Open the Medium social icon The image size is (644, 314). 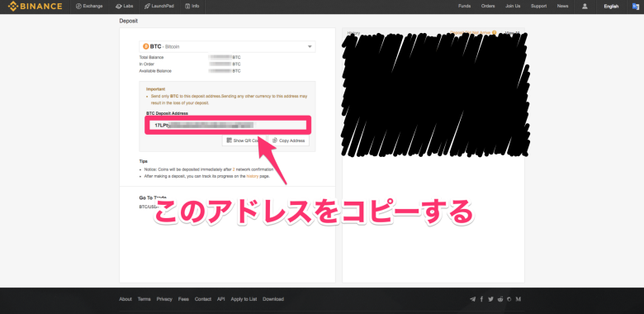tap(519, 299)
